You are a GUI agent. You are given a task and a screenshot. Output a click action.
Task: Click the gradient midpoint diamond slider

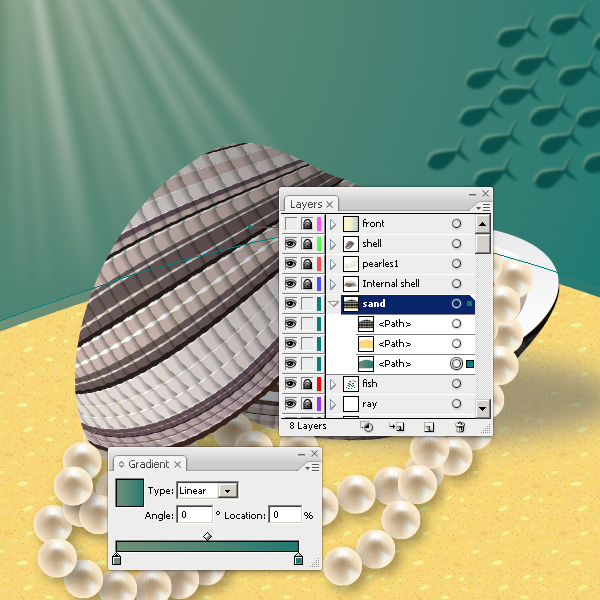pos(207,536)
